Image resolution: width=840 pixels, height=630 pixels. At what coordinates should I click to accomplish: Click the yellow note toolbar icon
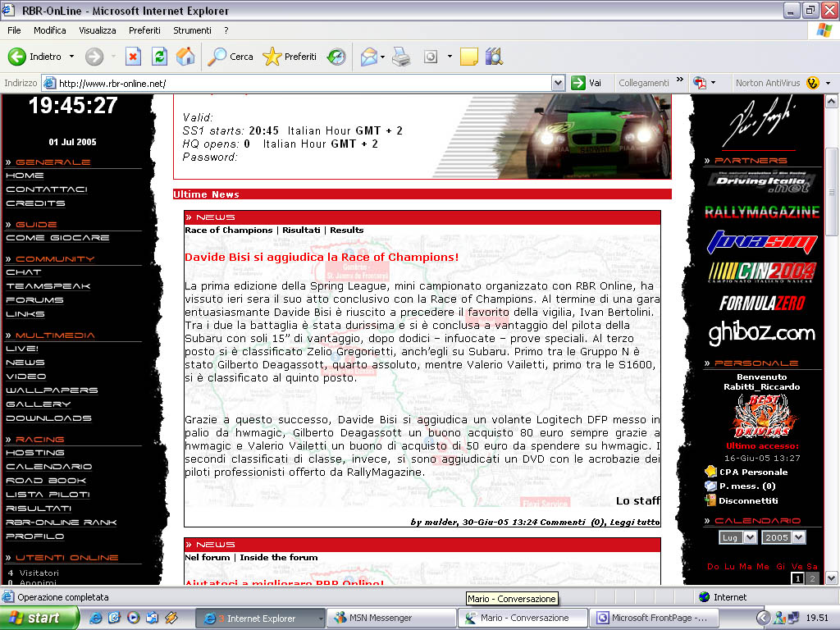(468, 57)
